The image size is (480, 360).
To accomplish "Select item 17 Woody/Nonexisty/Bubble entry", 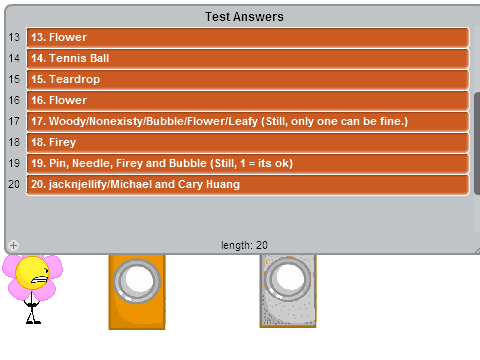I will pos(248,121).
